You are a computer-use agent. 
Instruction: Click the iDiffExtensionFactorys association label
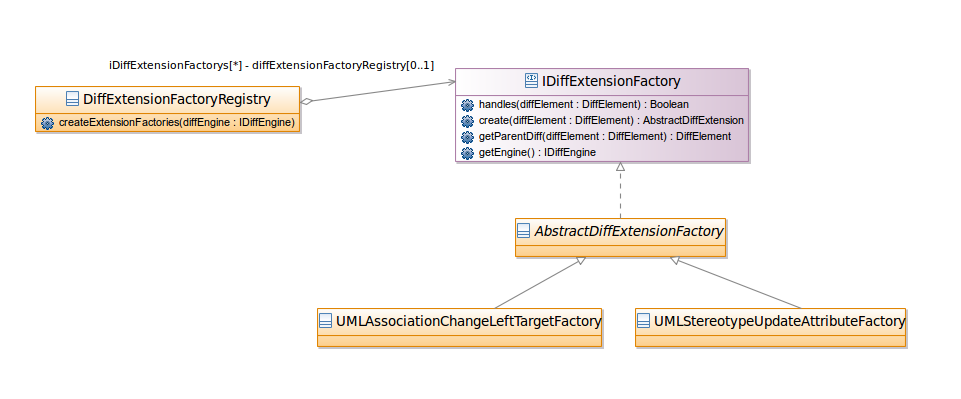(272, 65)
